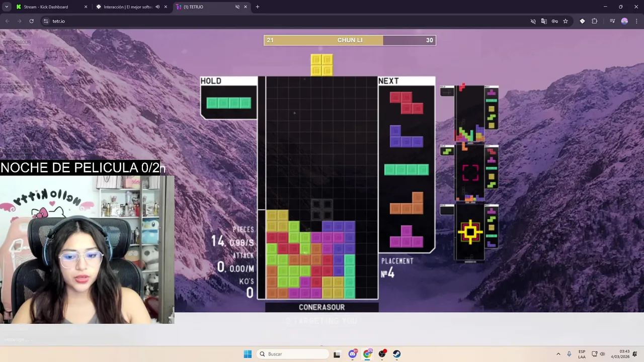Open Discord from the taskbar
This screenshot has height=362, width=644.
tap(353, 354)
